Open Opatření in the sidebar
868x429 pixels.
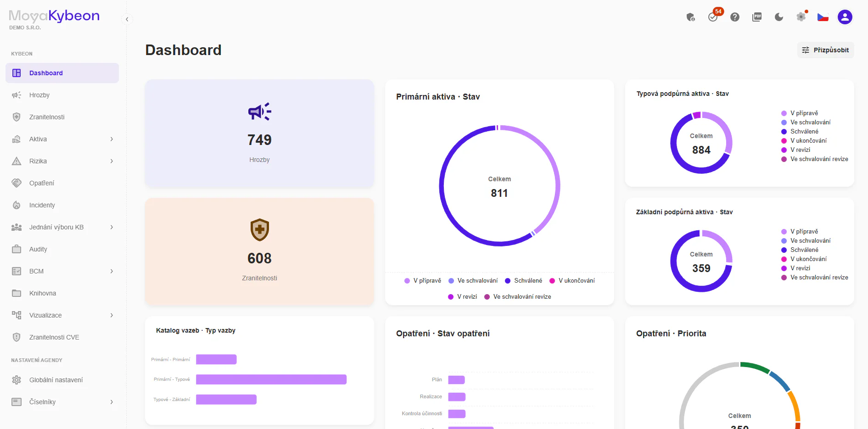62,183
